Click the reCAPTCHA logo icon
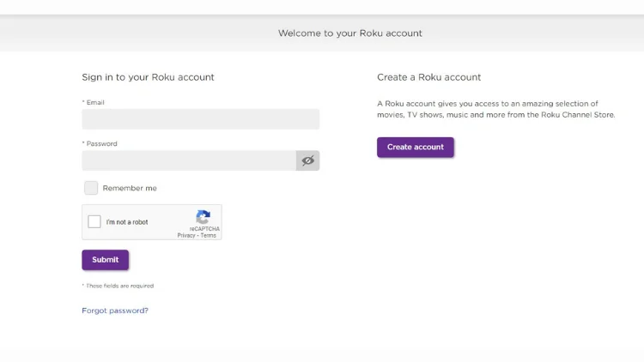Image resolution: width=644 pixels, height=362 pixels. pyautogui.click(x=204, y=217)
